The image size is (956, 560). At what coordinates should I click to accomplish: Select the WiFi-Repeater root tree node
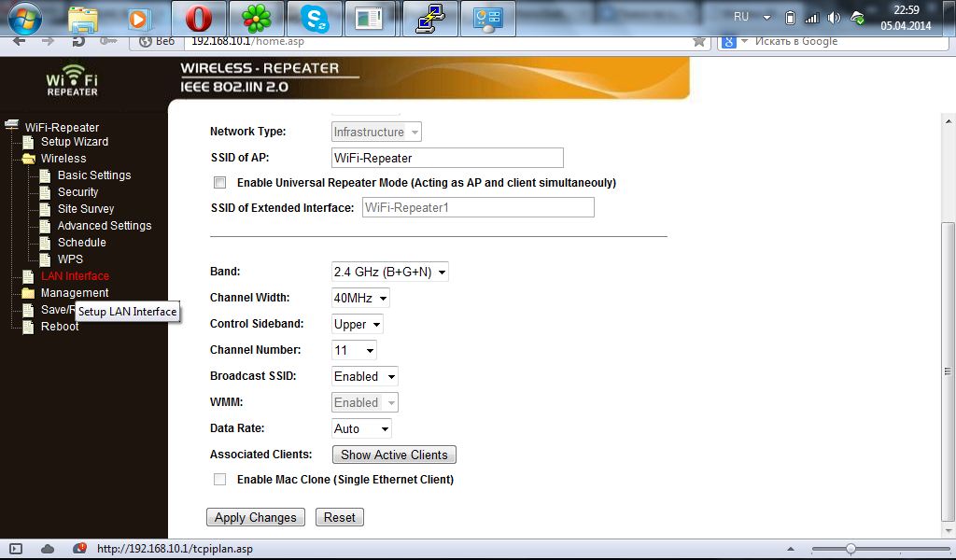point(62,127)
